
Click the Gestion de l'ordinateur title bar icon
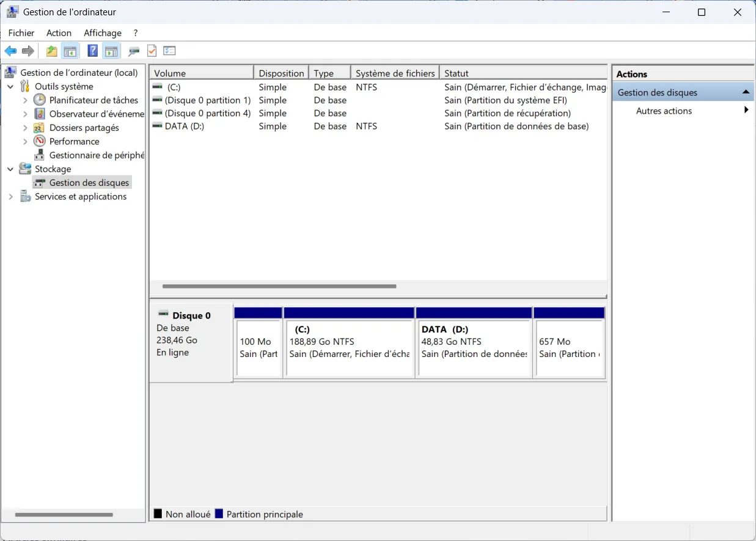point(12,12)
